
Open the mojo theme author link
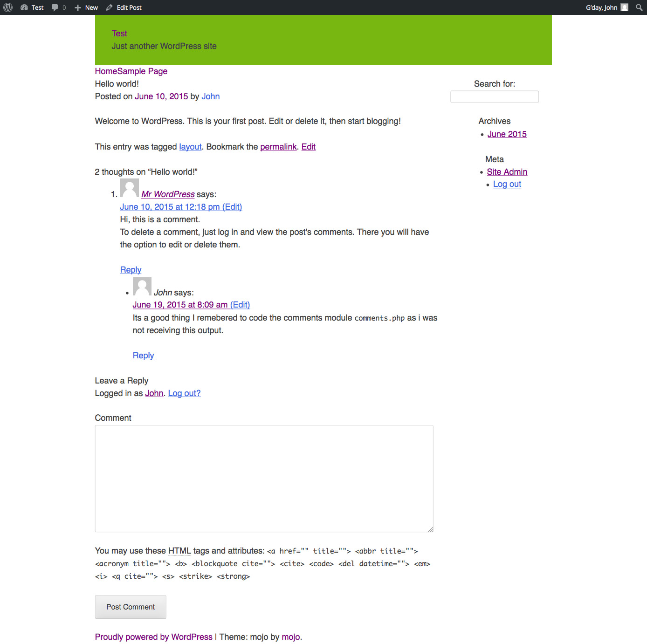tap(290, 637)
